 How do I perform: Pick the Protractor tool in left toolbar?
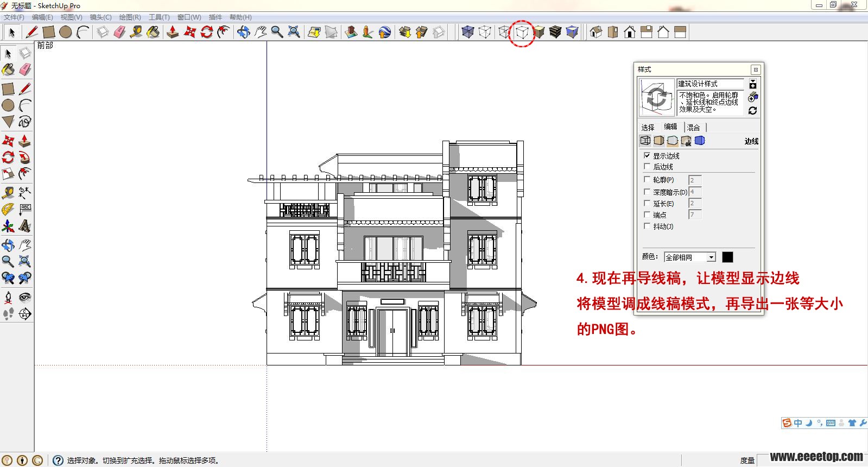pyautogui.click(x=8, y=209)
